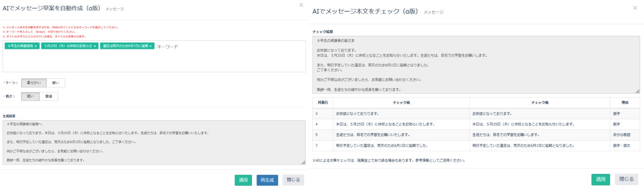Apply the generated draft with 適用

pyautogui.click(x=243, y=180)
